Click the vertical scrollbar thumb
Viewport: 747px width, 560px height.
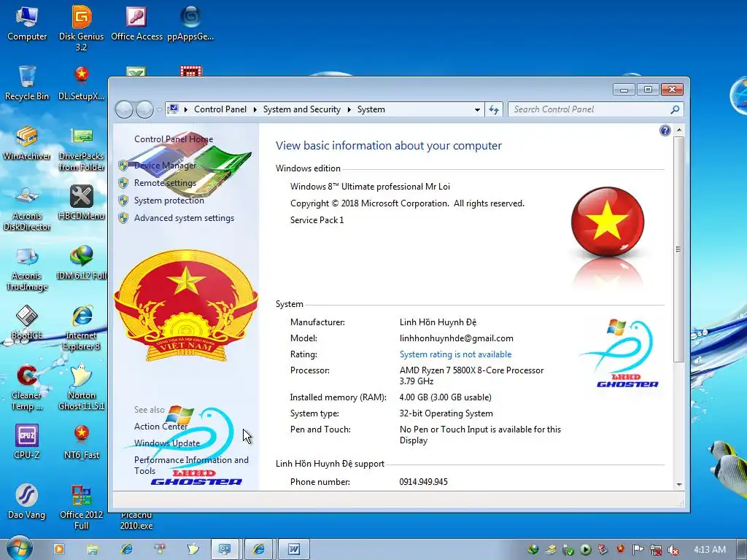[678, 249]
